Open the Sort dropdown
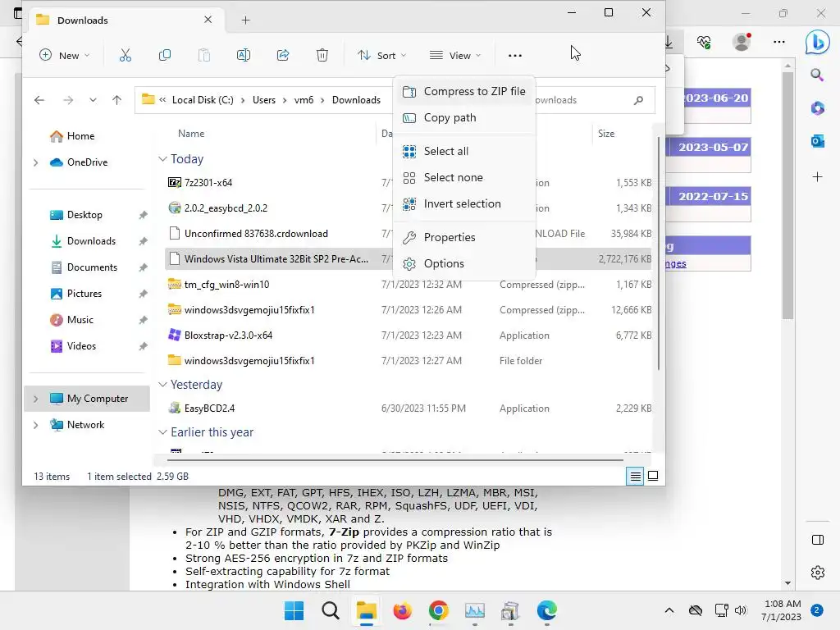The height and width of the screenshot is (630, 840). click(382, 55)
